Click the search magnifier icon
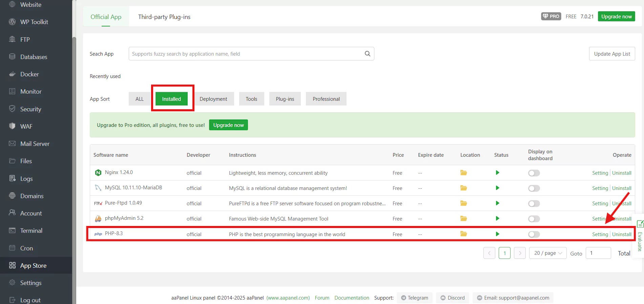This screenshot has height=304, width=644. coord(367,54)
